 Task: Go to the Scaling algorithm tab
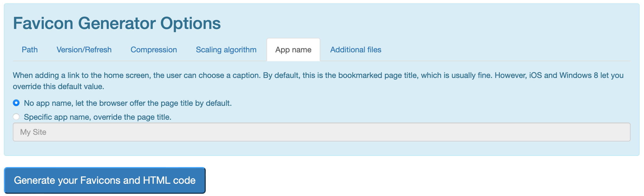click(226, 50)
